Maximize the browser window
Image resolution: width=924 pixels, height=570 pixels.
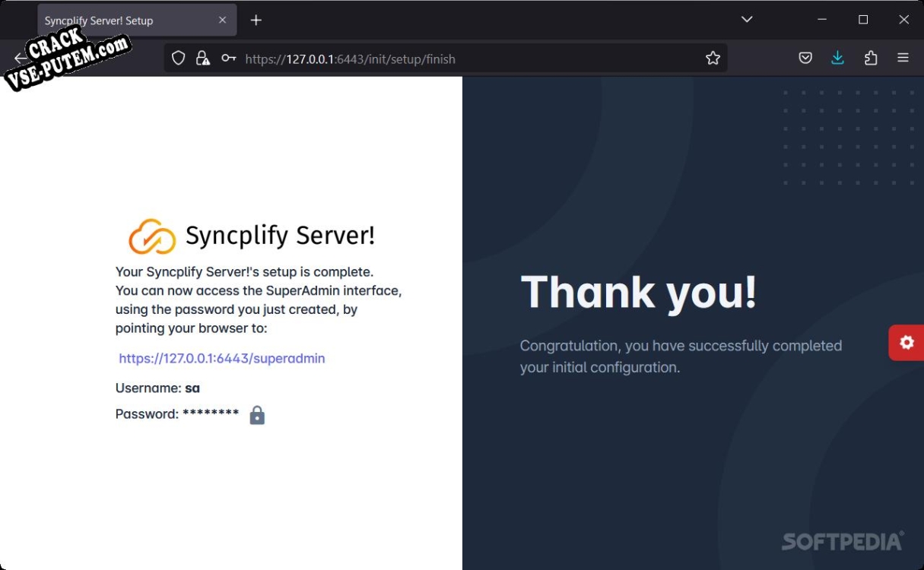(863, 20)
